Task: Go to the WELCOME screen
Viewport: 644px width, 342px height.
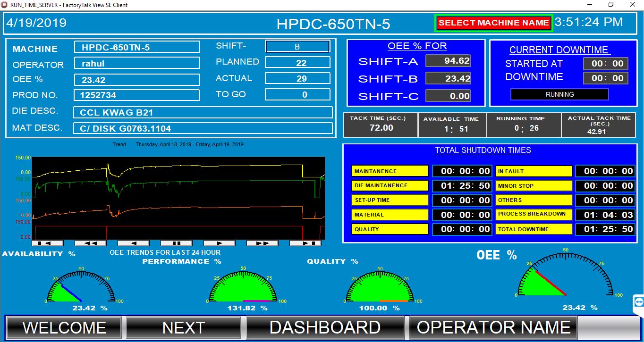Action: pos(64,326)
